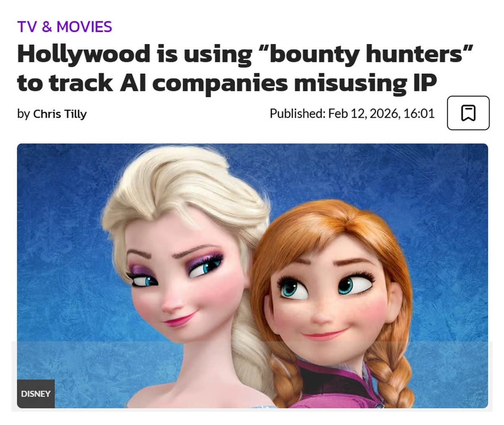View author Chris Tilly's profile
Image resolution: width=504 pixels, height=425 pixels.
pyautogui.click(x=60, y=114)
